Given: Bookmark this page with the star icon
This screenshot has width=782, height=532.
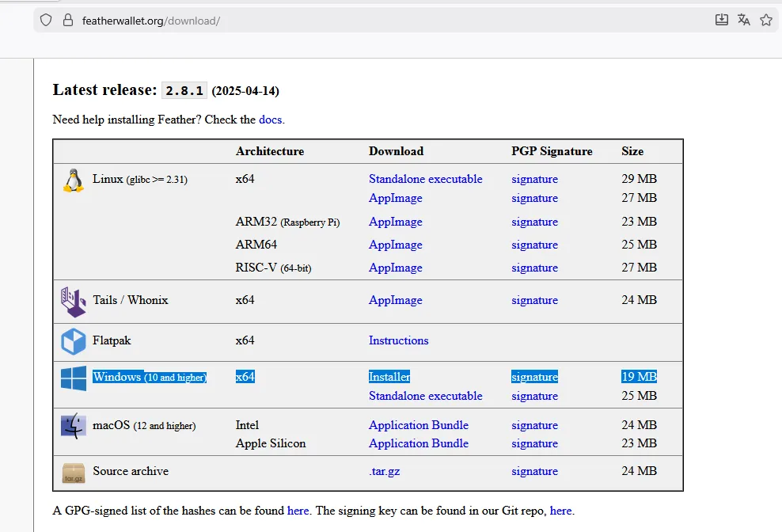Looking at the screenshot, I should [766, 20].
